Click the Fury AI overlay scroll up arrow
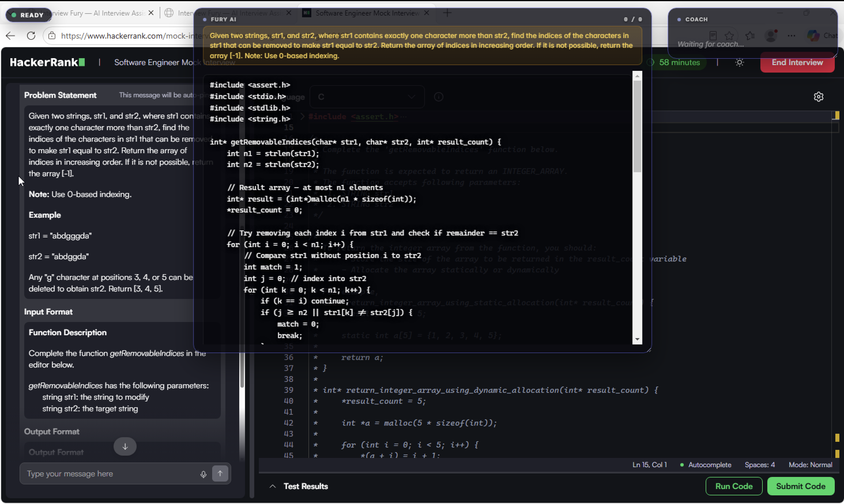 (637, 76)
